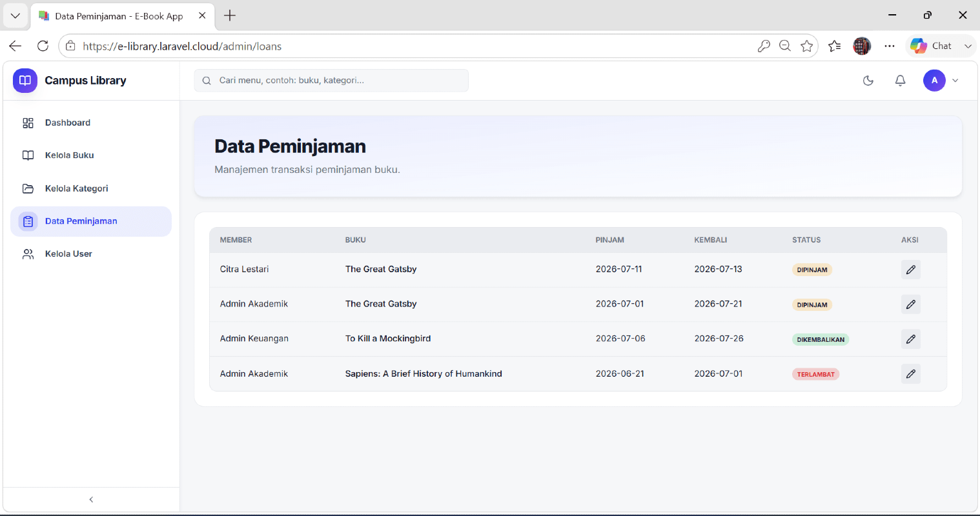This screenshot has width=980, height=516.
Task: Close the Data Peminjaman browser tab
Action: (x=202, y=15)
